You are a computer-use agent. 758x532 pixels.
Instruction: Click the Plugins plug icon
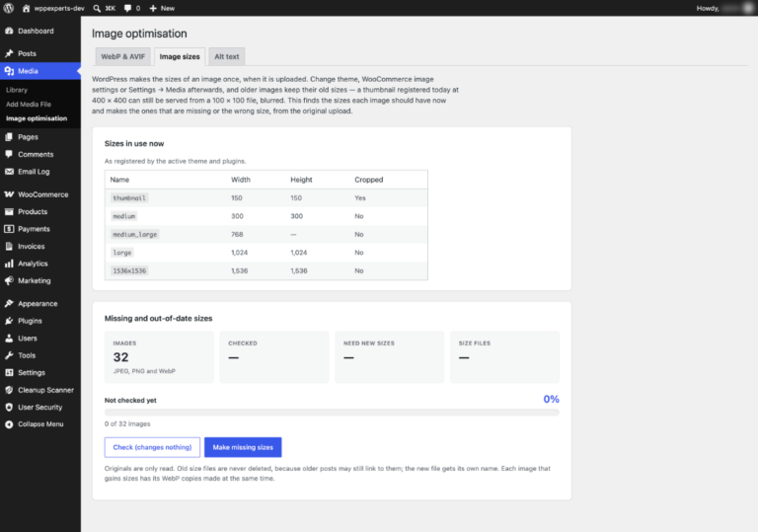9,321
